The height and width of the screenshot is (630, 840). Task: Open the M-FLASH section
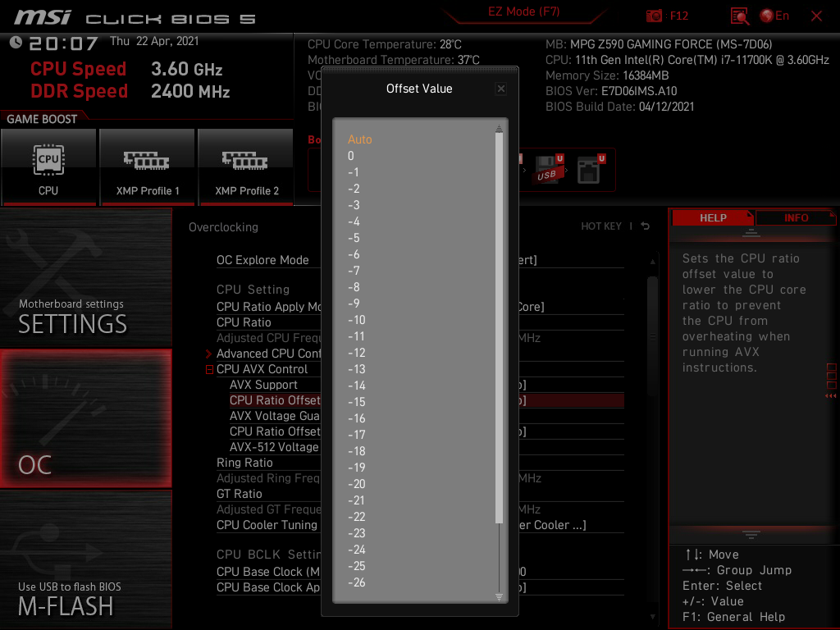(85, 559)
